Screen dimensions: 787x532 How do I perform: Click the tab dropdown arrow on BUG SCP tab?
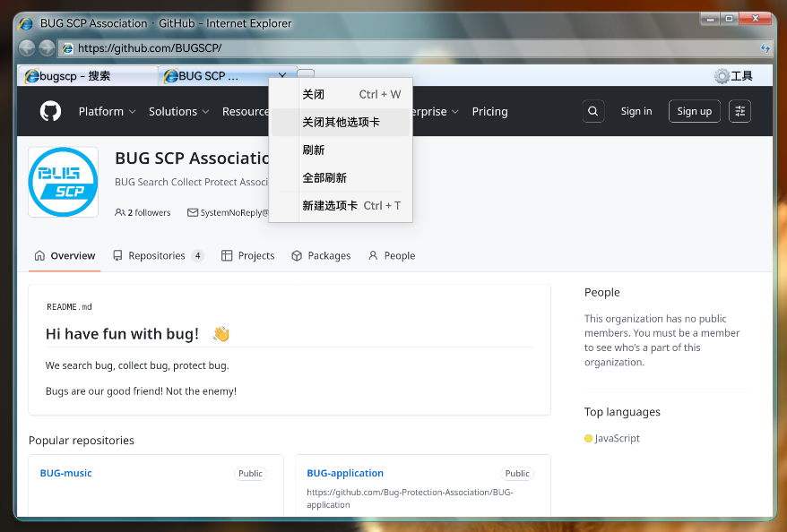point(282,75)
